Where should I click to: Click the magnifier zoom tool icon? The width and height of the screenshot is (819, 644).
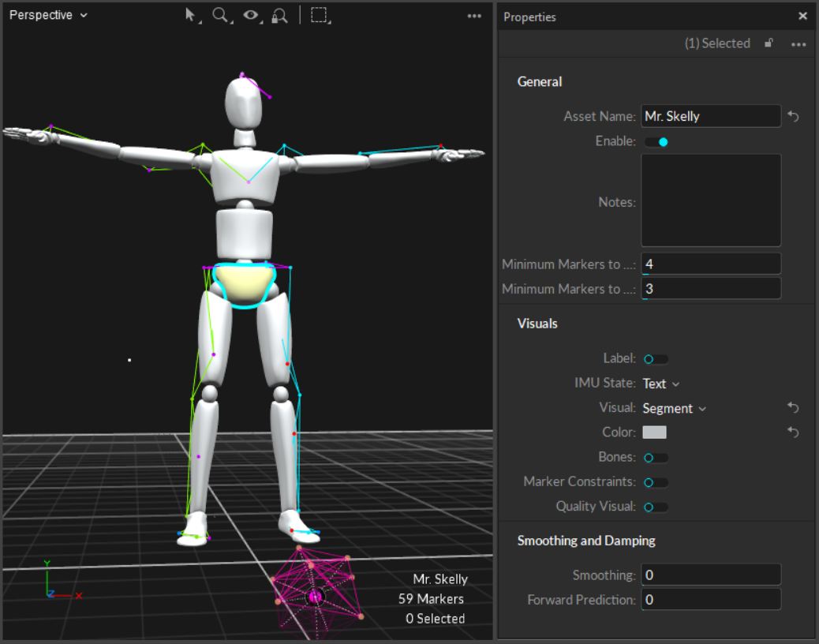click(220, 15)
